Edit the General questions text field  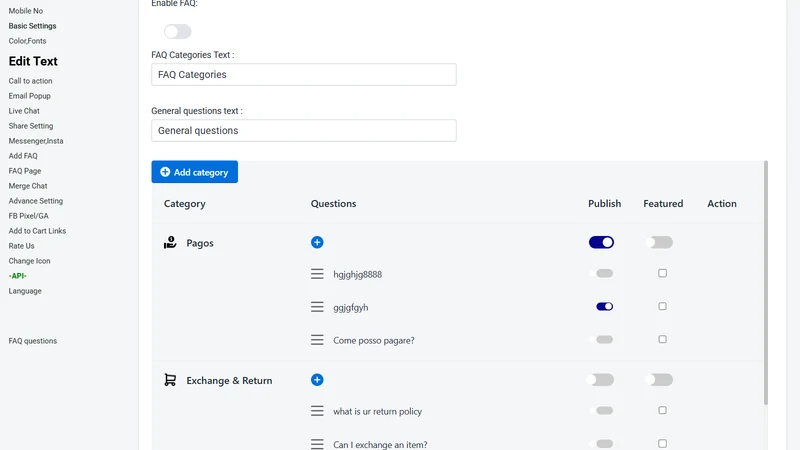tap(304, 131)
